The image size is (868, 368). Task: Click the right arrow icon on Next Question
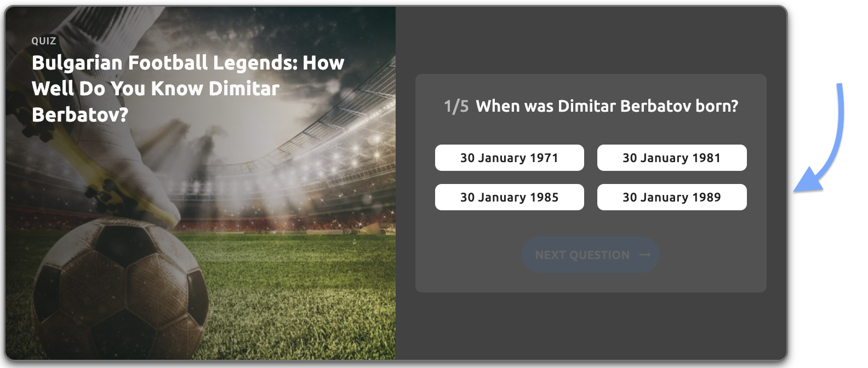[x=645, y=255]
